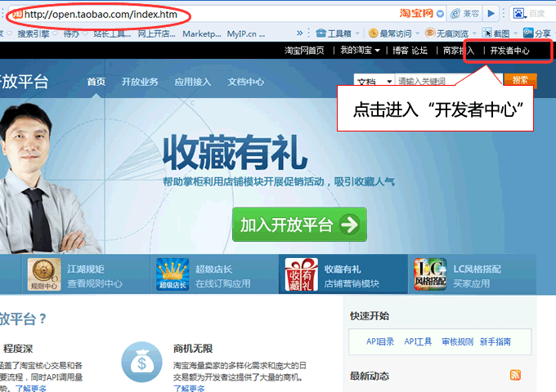Open the 审核规则 link
Viewport: 556px width, 392px height.
point(457,341)
